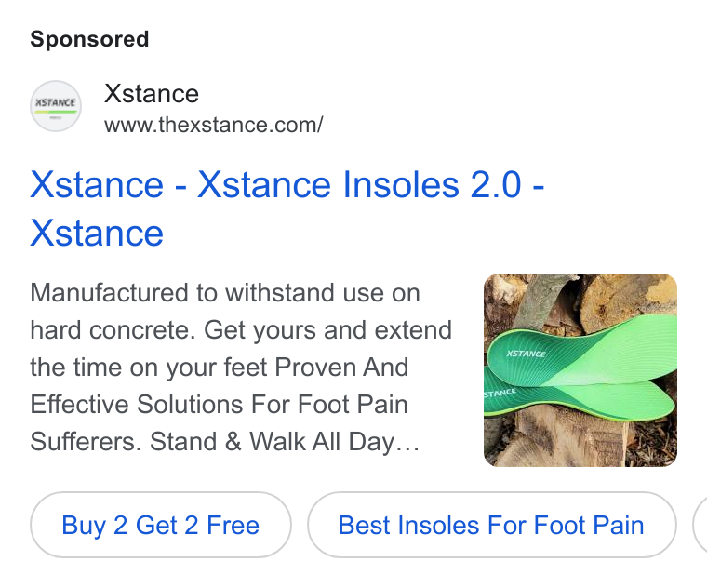Click the 'Manufactured to withstand use on' text line
Screen dimensions: 707x588
[x=225, y=293]
